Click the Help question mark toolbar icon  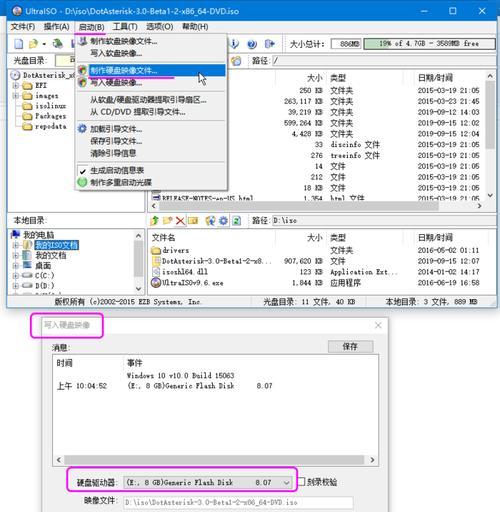tap(252, 44)
